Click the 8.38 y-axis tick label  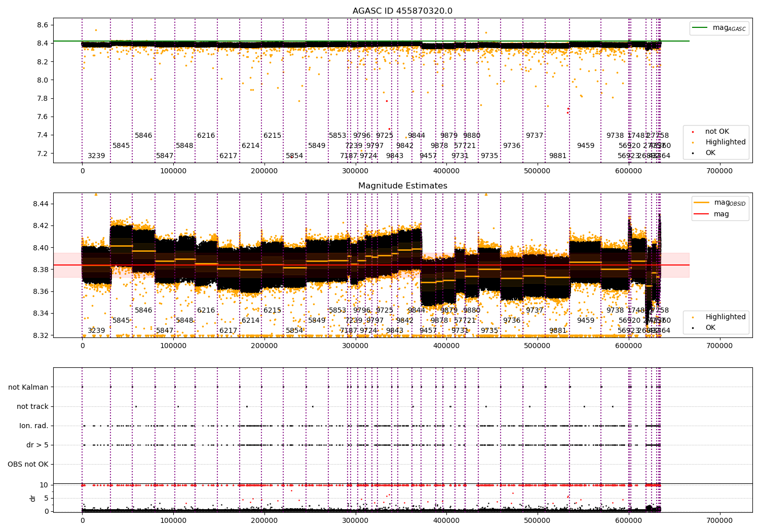[41, 270]
